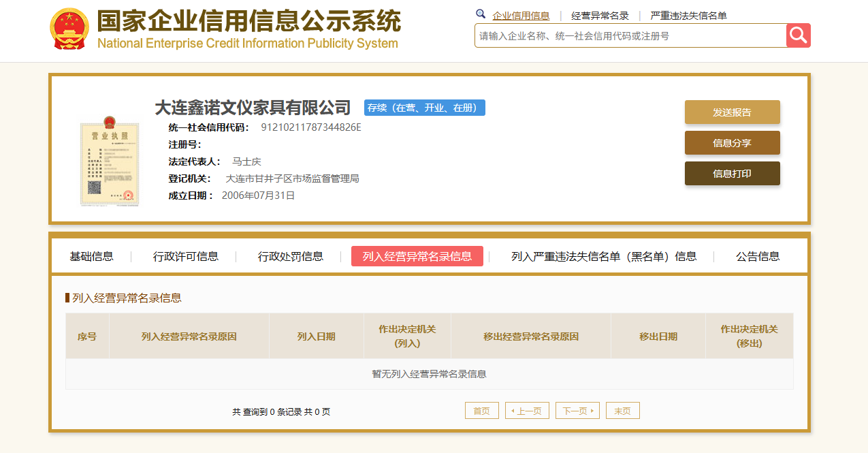The width and height of the screenshot is (868, 453).
Task: Click the 暂无列入经营异常名录信息 empty row
Action: pyautogui.click(x=430, y=374)
